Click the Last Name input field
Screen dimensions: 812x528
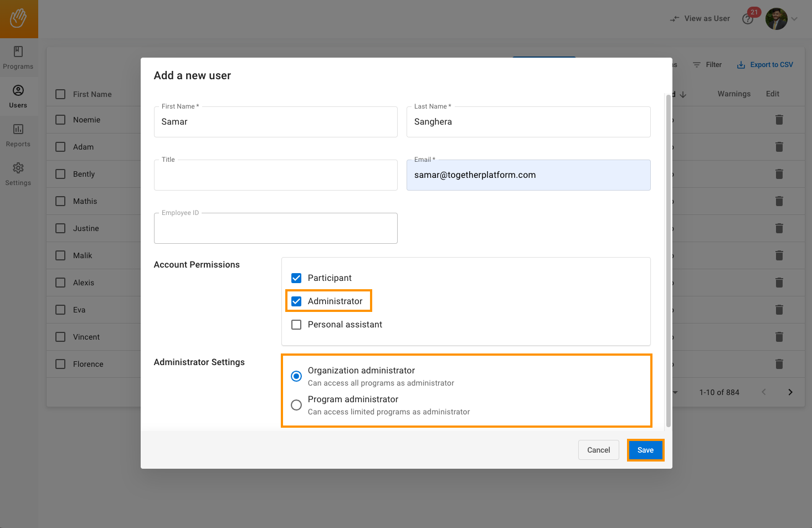coord(528,122)
